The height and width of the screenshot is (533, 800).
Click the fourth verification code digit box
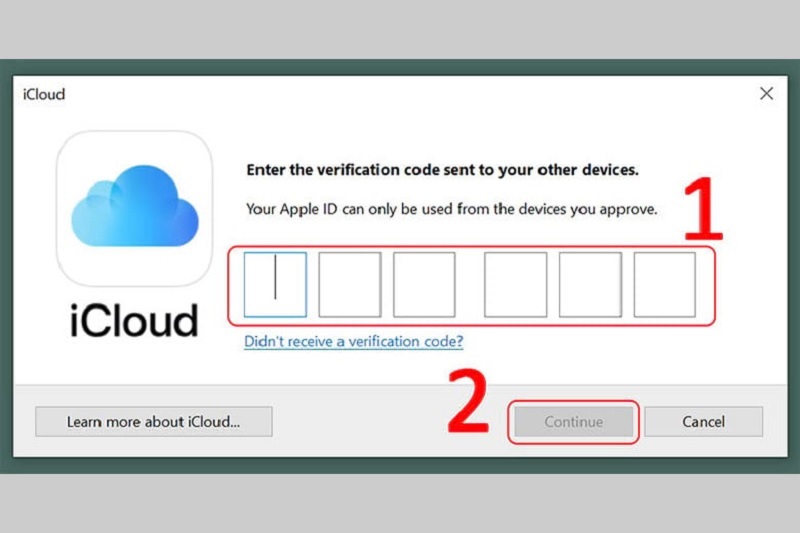[x=516, y=285]
